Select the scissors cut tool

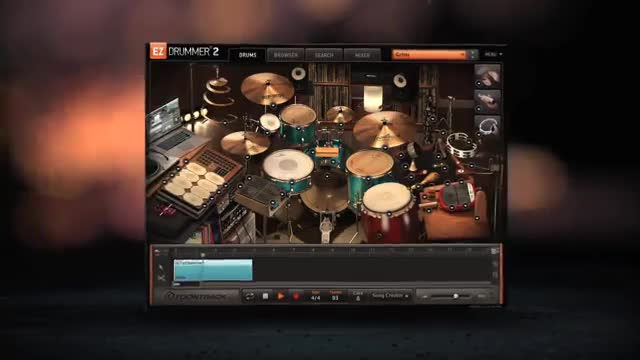(161, 278)
